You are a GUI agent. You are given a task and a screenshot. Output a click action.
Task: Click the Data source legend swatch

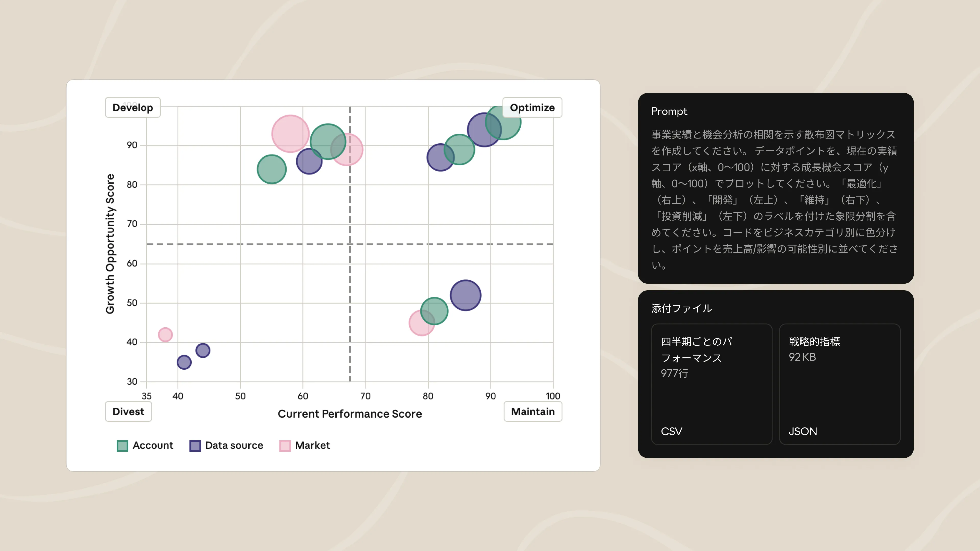point(195,446)
